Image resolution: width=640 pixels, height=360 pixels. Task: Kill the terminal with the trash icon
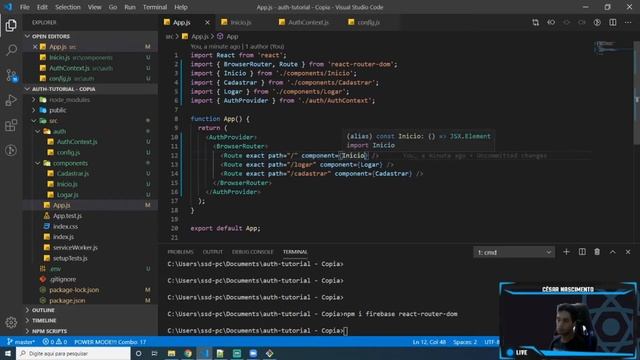[597, 252]
